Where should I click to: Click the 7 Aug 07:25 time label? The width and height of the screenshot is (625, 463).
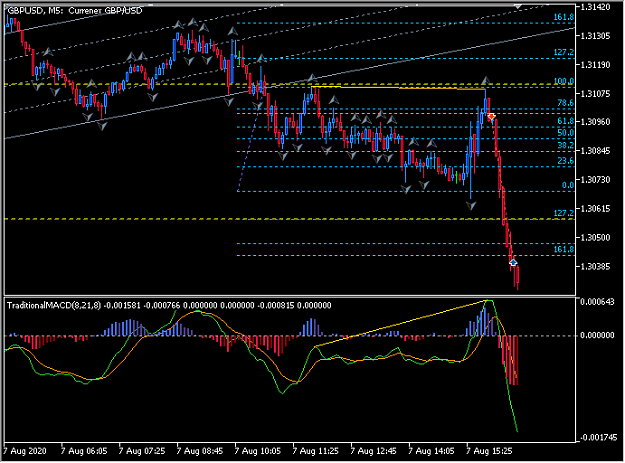(142, 451)
